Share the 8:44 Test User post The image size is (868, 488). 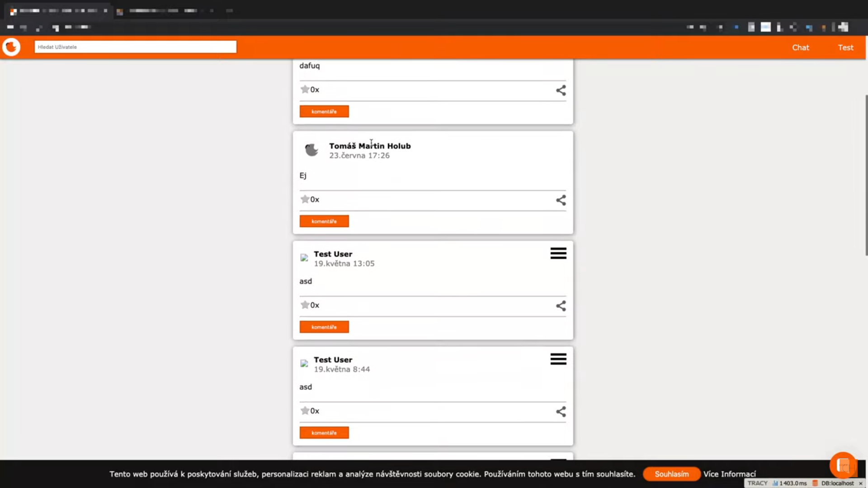pyautogui.click(x=561, y=412)
